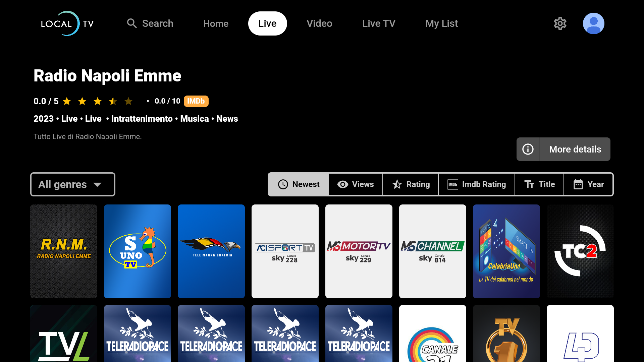Open the settings gear icon
The height and width of the screenshot is (362, 644).
pos(560,23)
